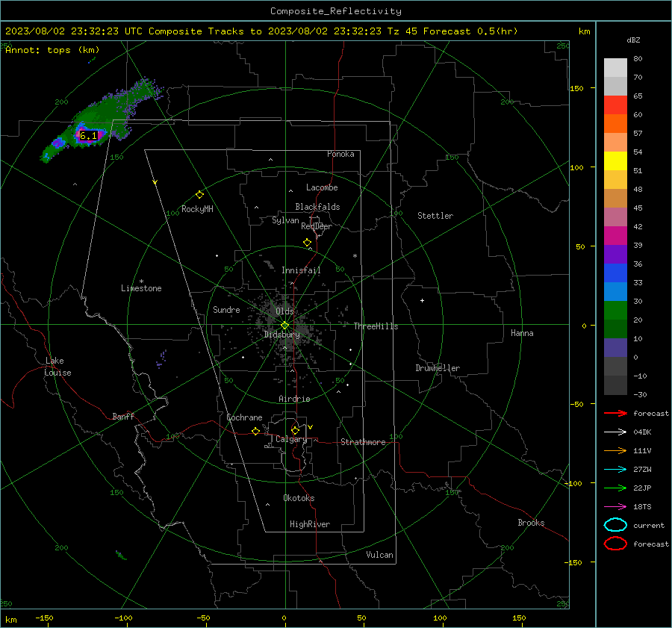
Task: Click the Sylvan label
Action: [285, 220]
